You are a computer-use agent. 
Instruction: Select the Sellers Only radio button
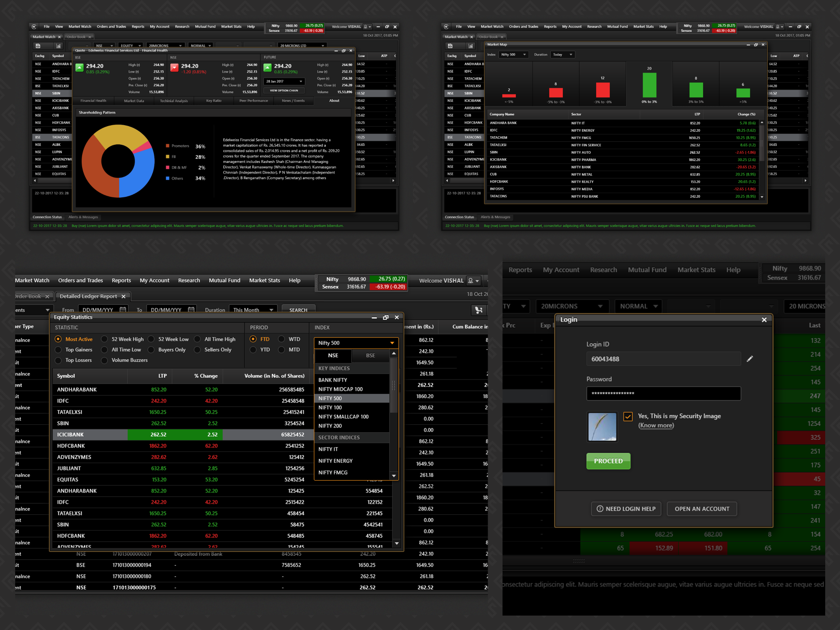(197, 349)
